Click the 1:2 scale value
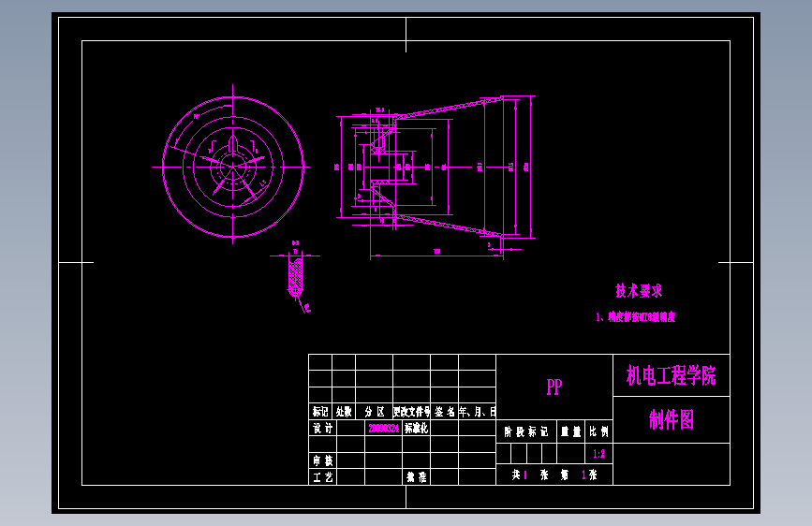812x526 pixels. click(x=598, y=454)
